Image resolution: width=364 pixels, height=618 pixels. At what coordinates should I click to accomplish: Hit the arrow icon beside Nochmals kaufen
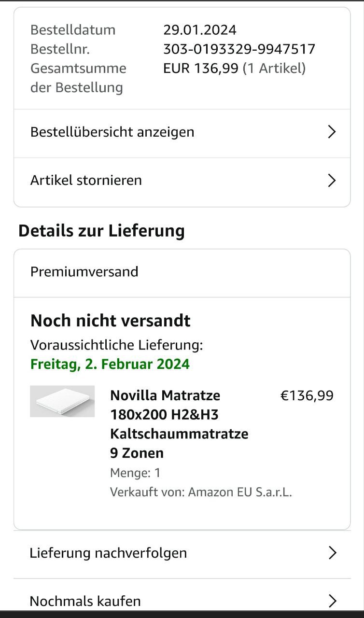pos(332,601)
